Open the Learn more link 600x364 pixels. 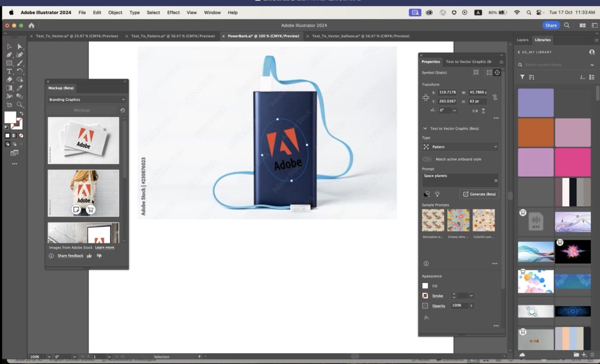(105, 248)
